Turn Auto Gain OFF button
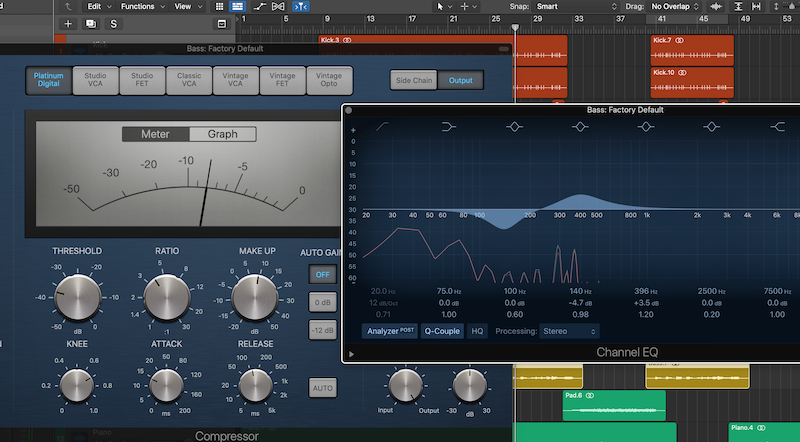The height and width of the screenshot is (442, 800). 322,275
